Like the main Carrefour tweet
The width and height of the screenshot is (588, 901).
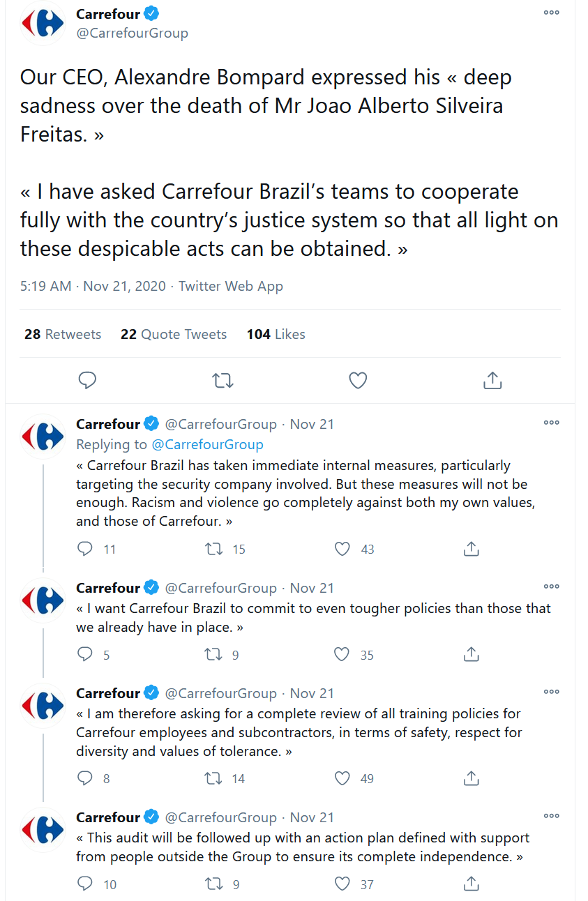358,380
